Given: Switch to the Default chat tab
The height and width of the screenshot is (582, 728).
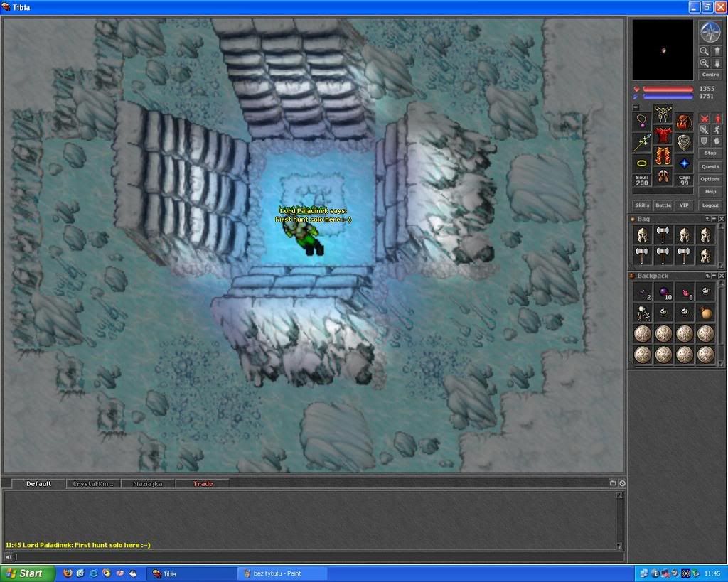Looking at the screenshot, I should tap(38, 484).
